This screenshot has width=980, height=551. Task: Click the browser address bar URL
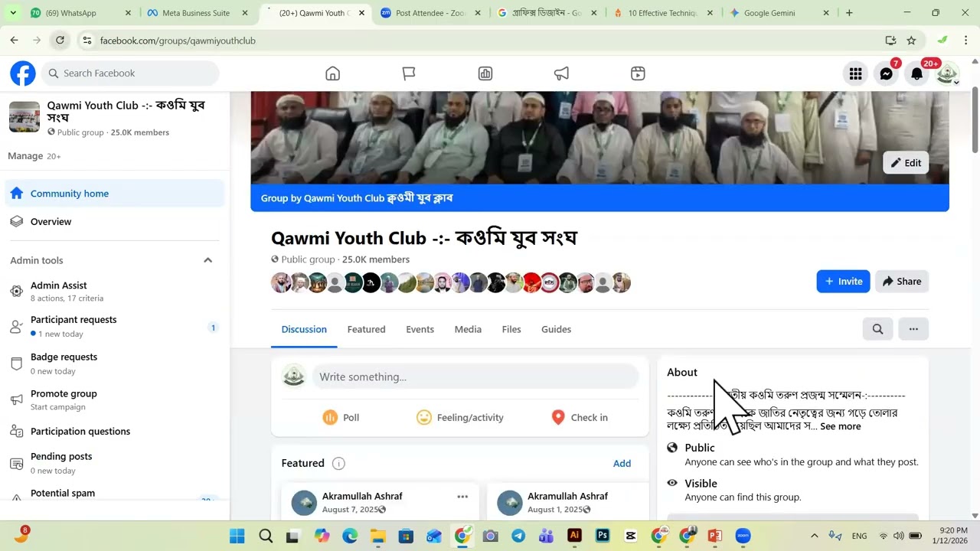(x=178, y=41)
